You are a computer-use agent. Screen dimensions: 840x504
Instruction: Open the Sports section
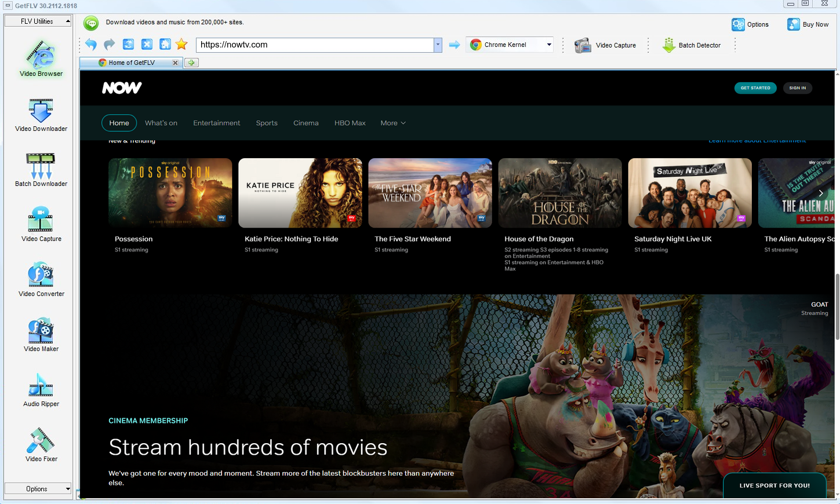coord(267,123)
